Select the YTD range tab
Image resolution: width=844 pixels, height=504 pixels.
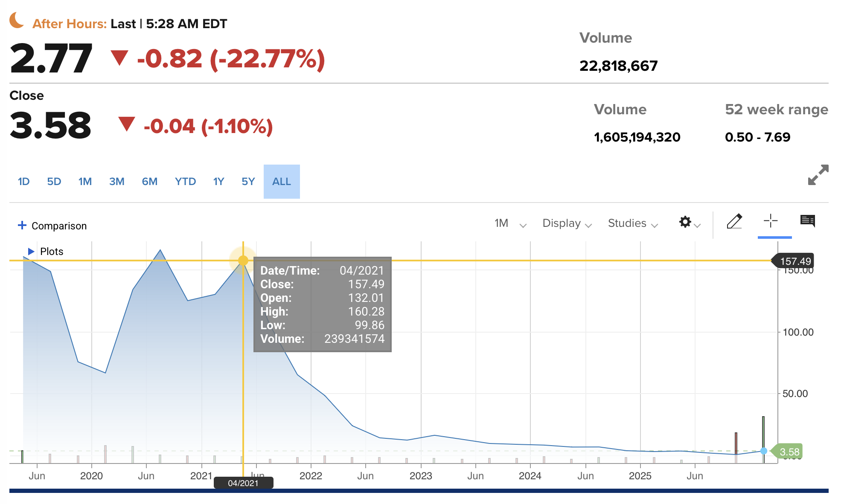pyautogui.click(x=185, y=182)
